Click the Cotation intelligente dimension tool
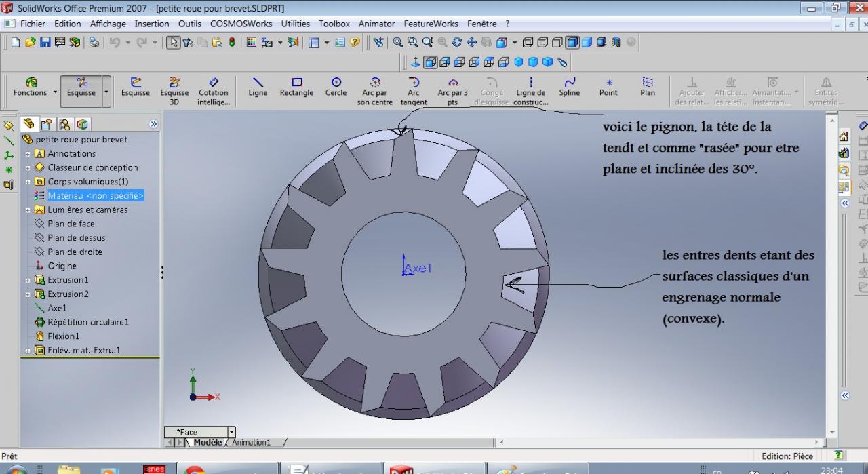This screenshot has width=868, height=474. (214, 91)
